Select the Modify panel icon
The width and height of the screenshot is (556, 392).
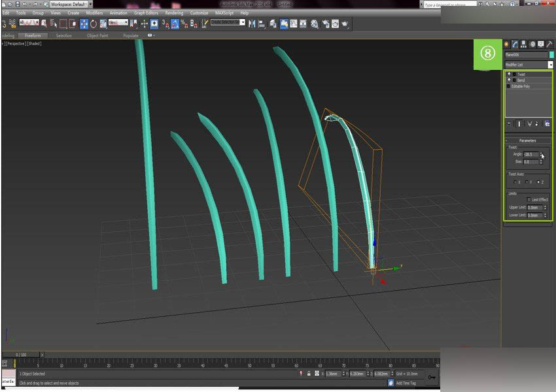click(x=514, y=43)
